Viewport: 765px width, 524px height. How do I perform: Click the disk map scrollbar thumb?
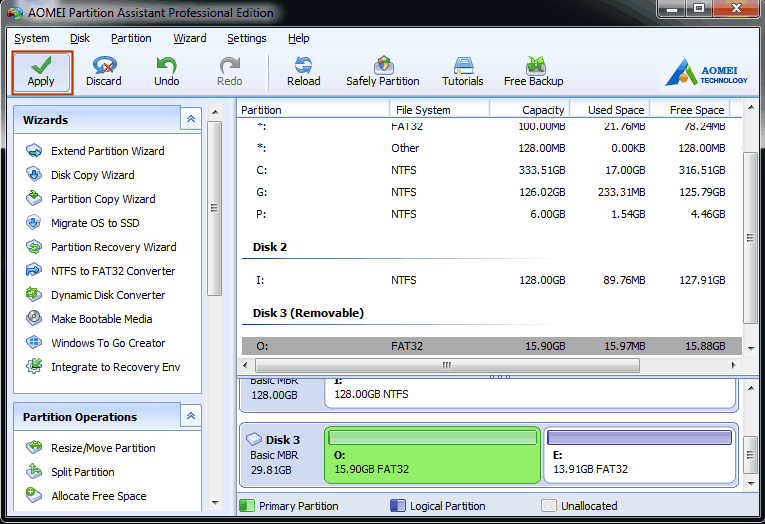point(751,455)
